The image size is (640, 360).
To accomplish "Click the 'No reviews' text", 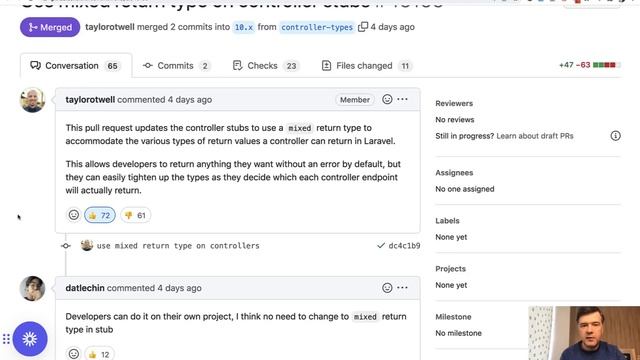I will click(455, 120).
